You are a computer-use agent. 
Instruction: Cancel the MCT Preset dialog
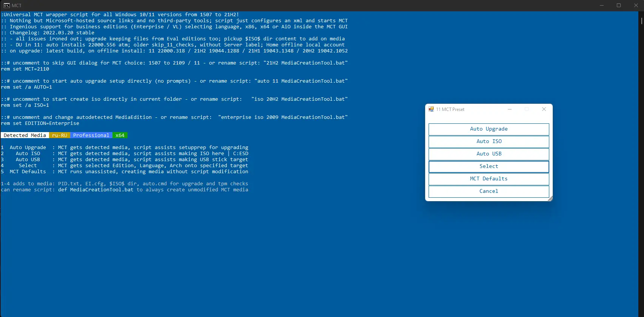tap(489, 191)
